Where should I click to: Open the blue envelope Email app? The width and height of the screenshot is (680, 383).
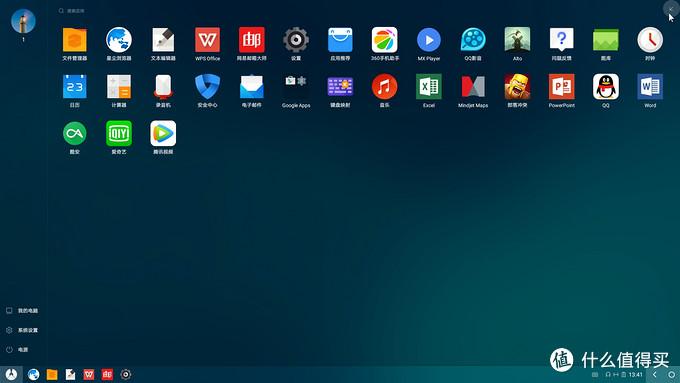[x=252, y=87]
